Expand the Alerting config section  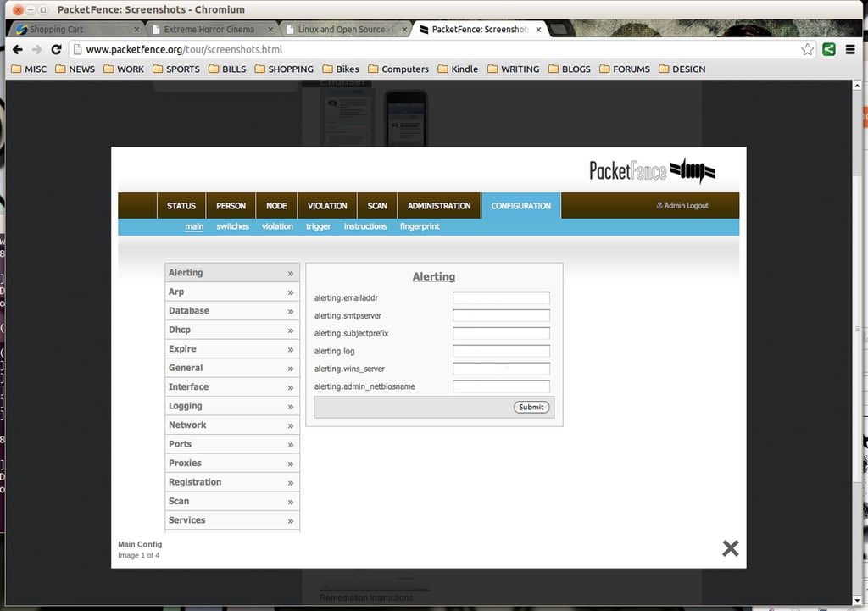(x=232, y=273)
